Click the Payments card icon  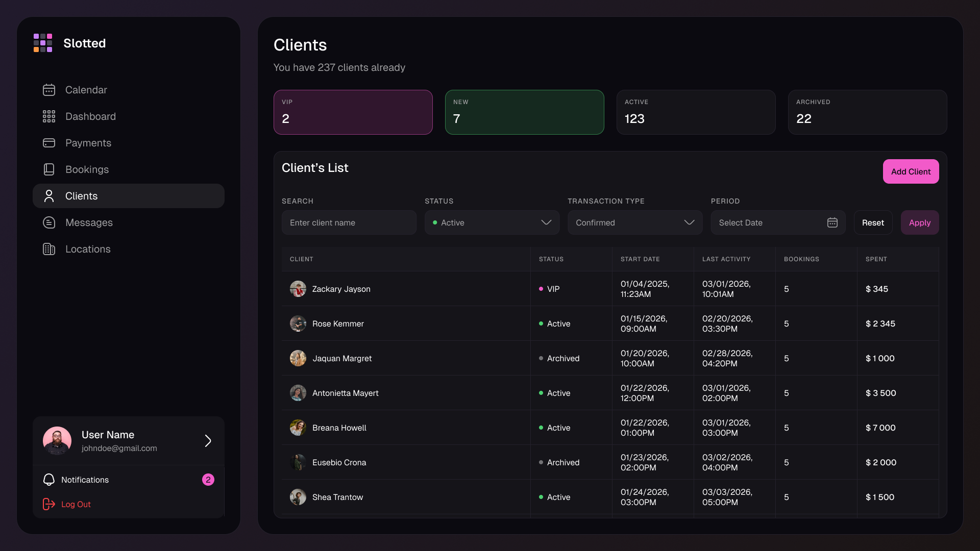pos(49,143)
